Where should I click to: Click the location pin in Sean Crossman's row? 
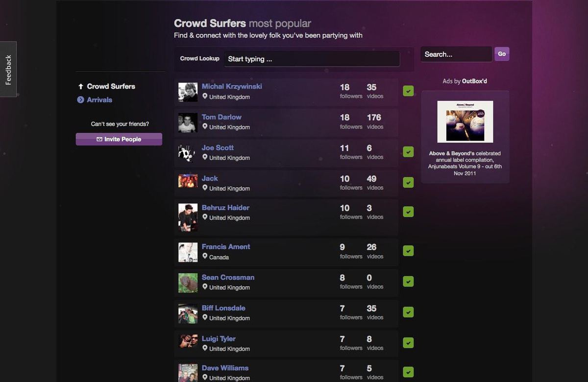tap(205, 286)
